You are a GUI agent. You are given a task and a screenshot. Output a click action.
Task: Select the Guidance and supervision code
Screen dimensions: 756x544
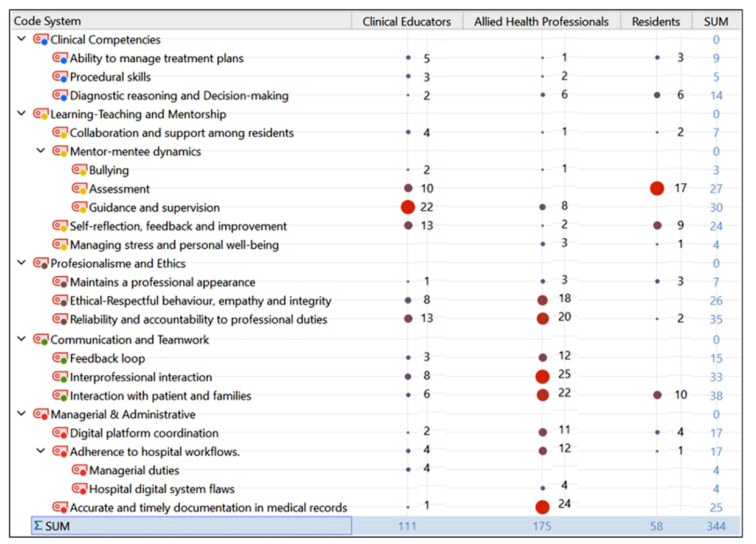(154, 208)
